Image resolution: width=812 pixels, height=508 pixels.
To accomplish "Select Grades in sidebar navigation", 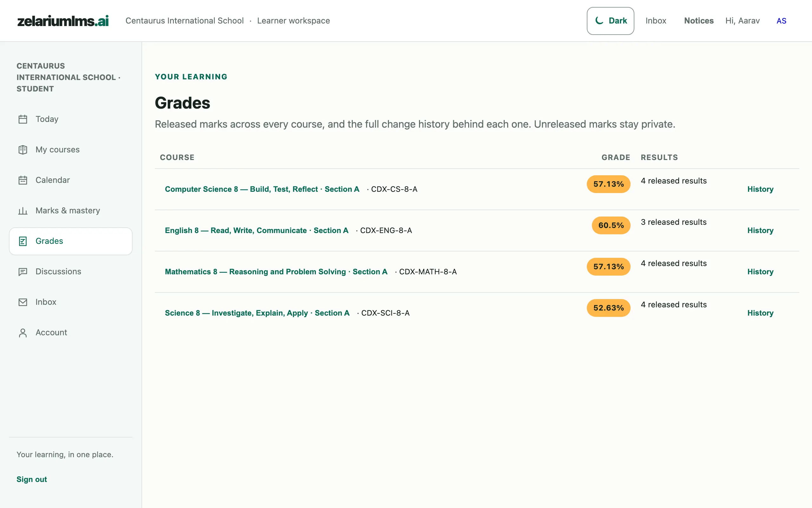I will [x=71, y=241].
